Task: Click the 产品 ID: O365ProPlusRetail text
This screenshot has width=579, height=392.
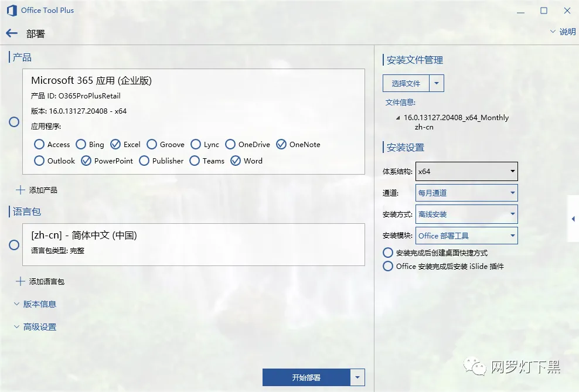Action: pos(76,96)
